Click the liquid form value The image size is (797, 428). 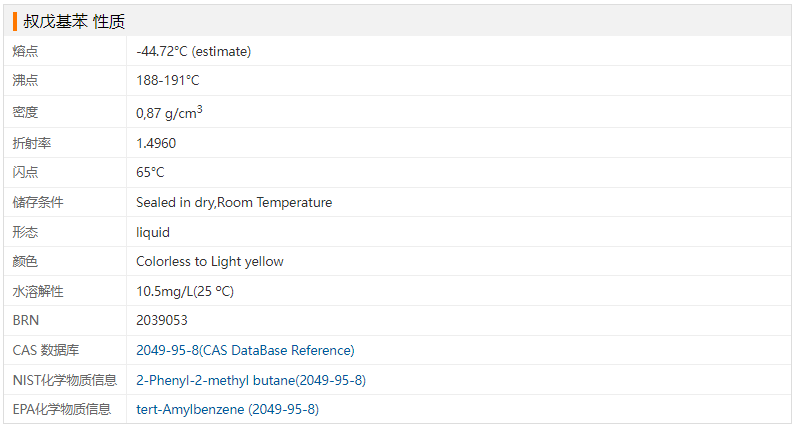[x=152, y=232]
